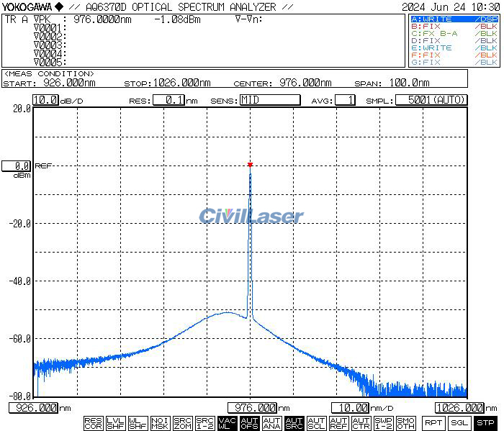
Task: Click marker row V0003
Action: 50,45
